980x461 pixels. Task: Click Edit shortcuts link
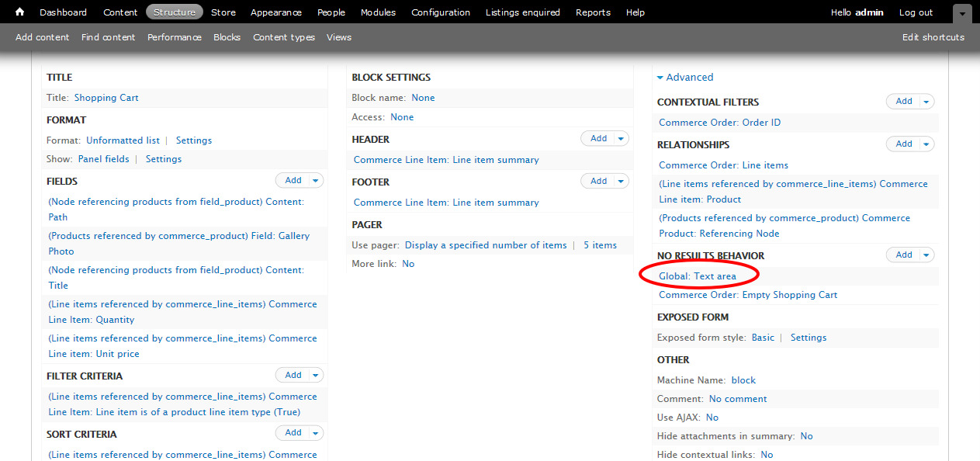[x=933, y=37]
